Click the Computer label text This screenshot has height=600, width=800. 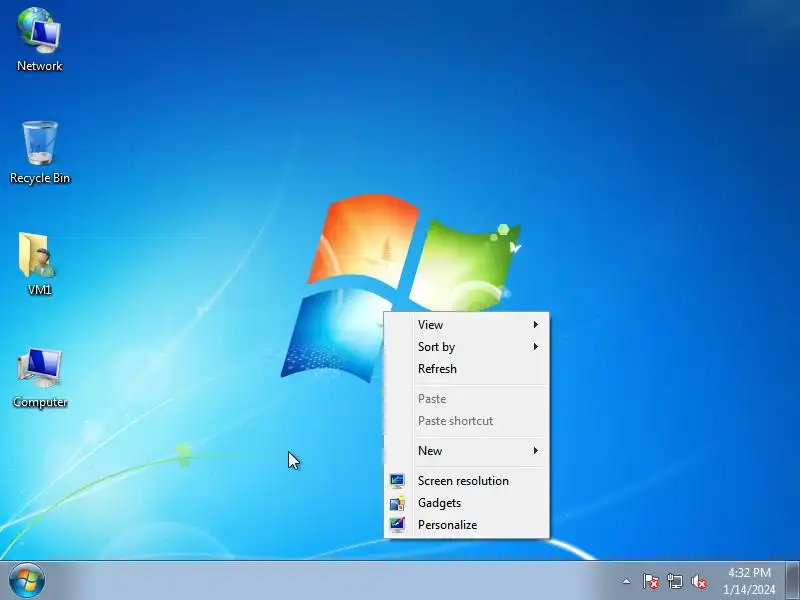pos(40,402)
